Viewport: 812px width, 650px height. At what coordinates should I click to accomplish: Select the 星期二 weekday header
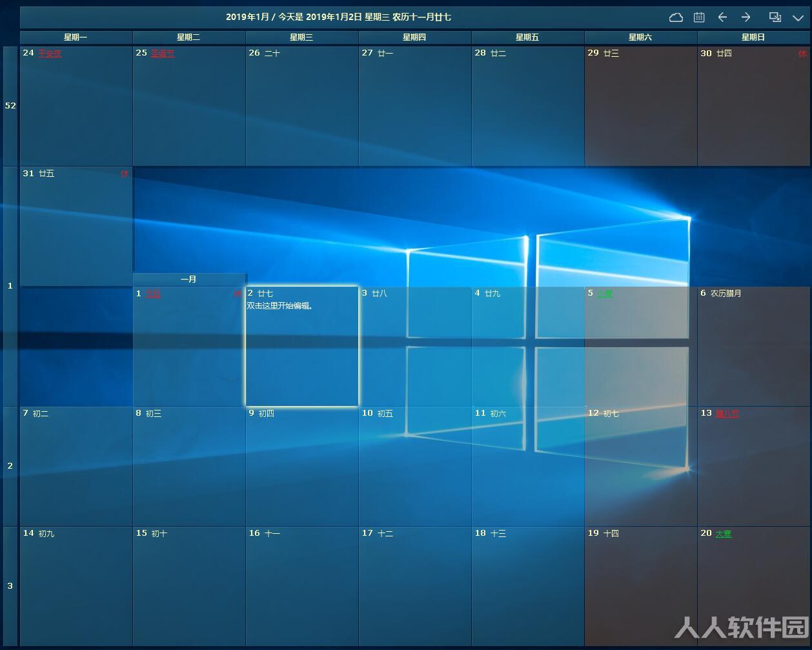(189, 37)
